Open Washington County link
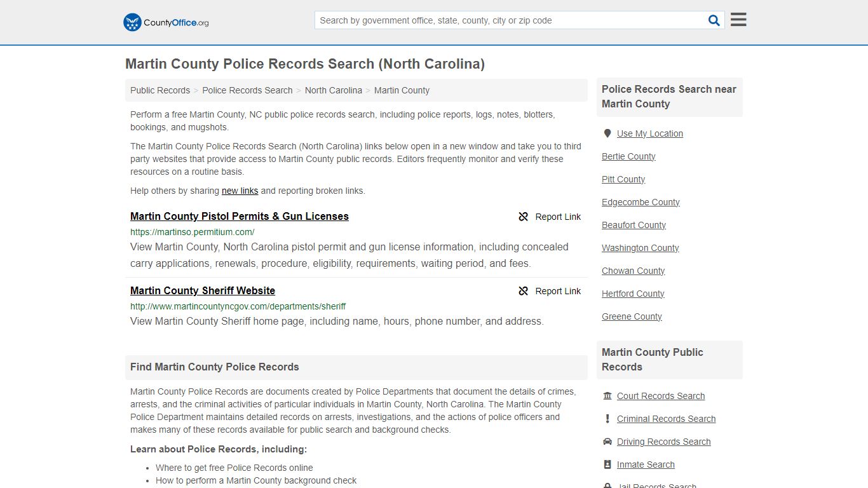Screen dimensions: 868x488 click(x=641, y=248)
